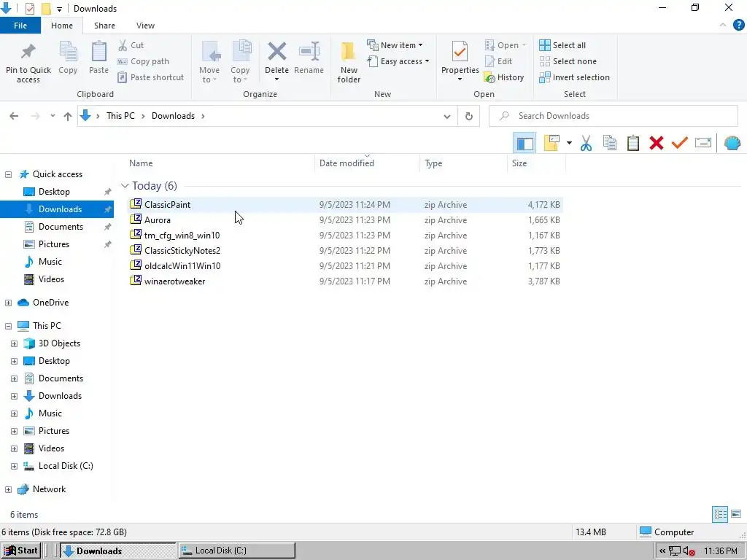747x560 pixels.
Task: Click Select none in the ribbon
Action: coord(568,61)
